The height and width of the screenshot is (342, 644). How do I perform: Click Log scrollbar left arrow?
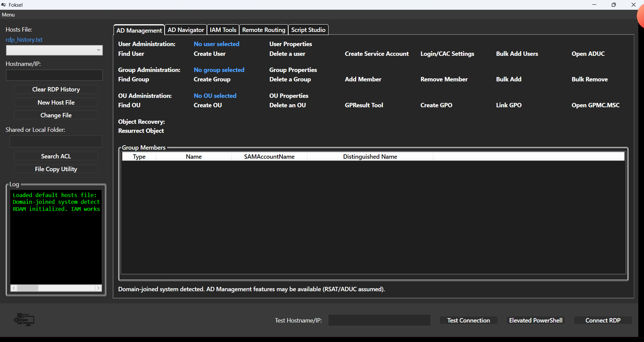[x=14, y=288]
